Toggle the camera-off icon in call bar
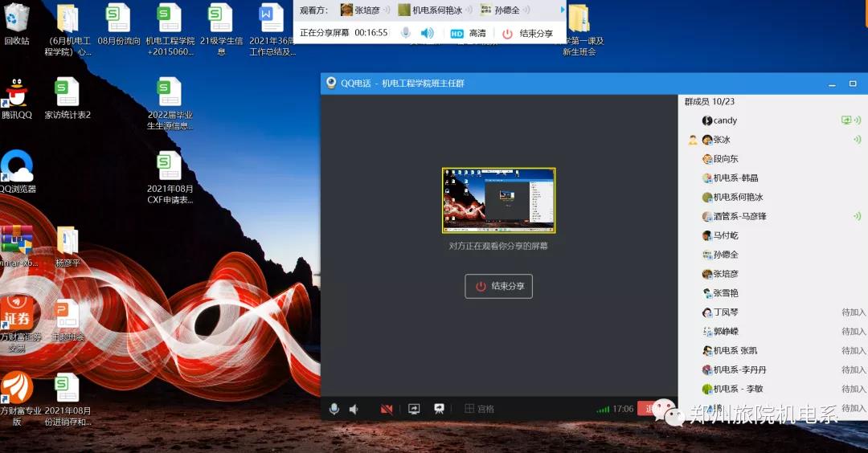Screen dimensions: 868x453 click(387, 409)
